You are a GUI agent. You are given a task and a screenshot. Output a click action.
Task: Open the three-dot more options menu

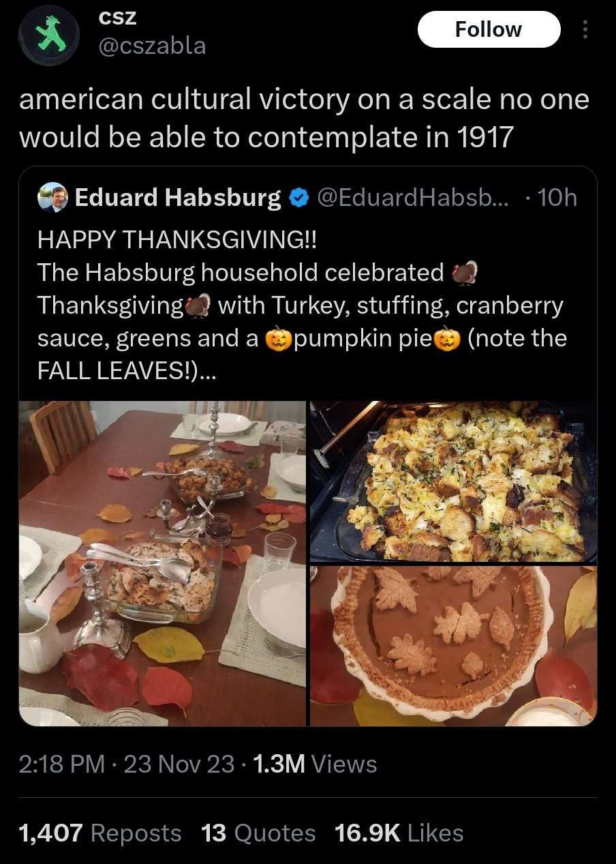coord(585,29)
